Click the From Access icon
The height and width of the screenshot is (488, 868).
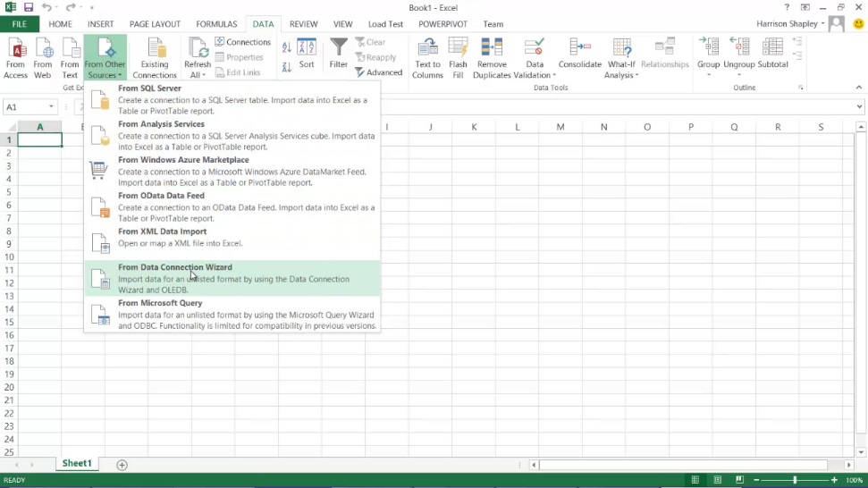[15, 57]
